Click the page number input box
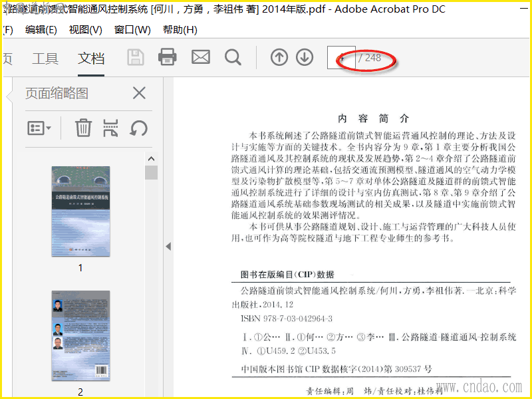532x399 pixels. pyautogui.click(x=341, y=58)
